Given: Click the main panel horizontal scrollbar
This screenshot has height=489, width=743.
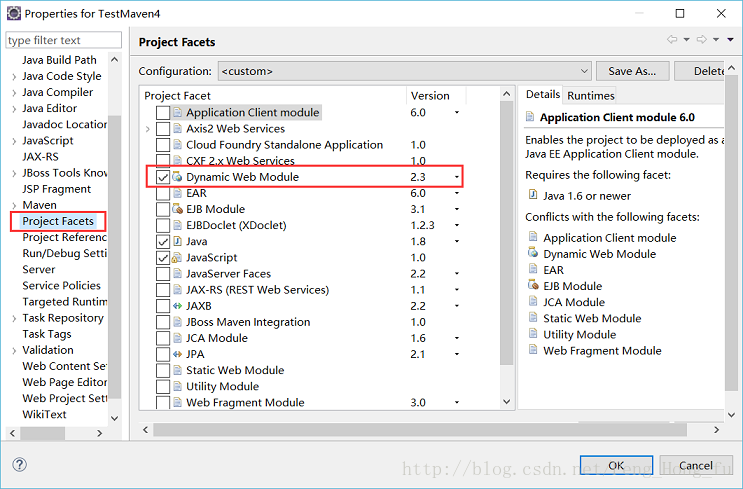Looking at the screenshot, I should point(419,430).
